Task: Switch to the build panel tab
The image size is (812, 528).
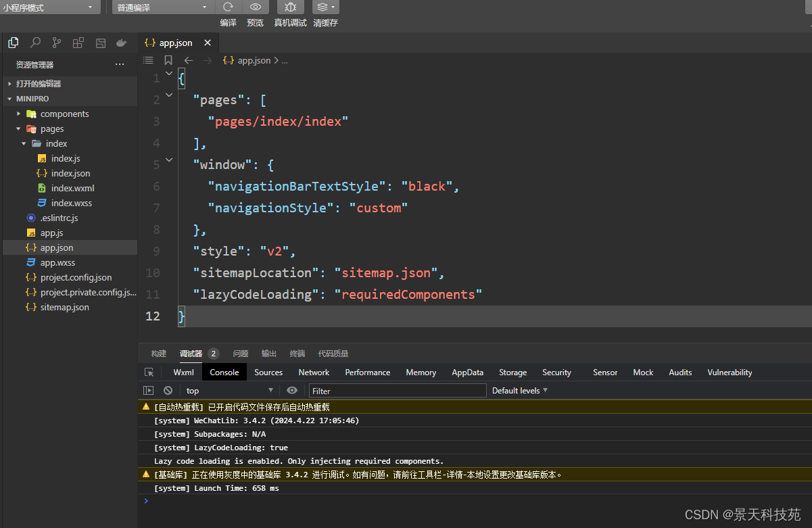Action: 159,354
